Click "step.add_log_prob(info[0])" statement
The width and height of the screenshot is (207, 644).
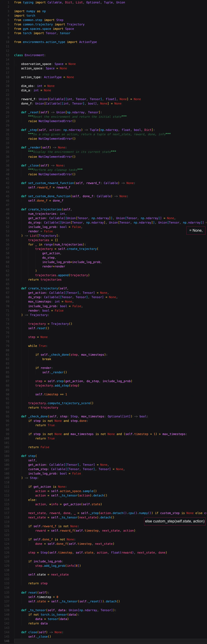point(58,566)
